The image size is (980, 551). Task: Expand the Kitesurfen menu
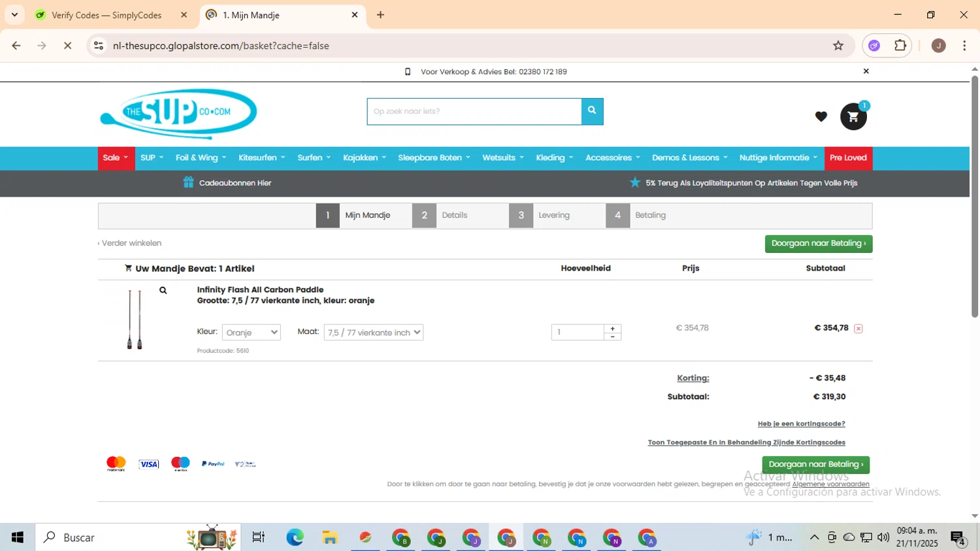(261, 158)
